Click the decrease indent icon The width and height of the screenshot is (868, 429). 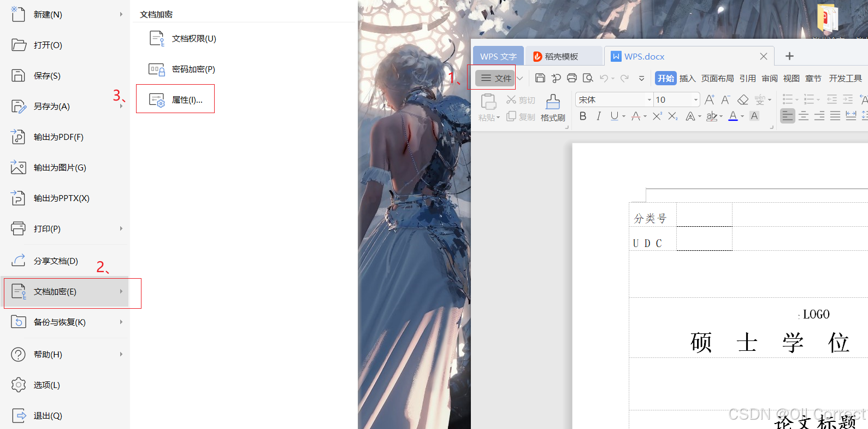tap(831, 99)
